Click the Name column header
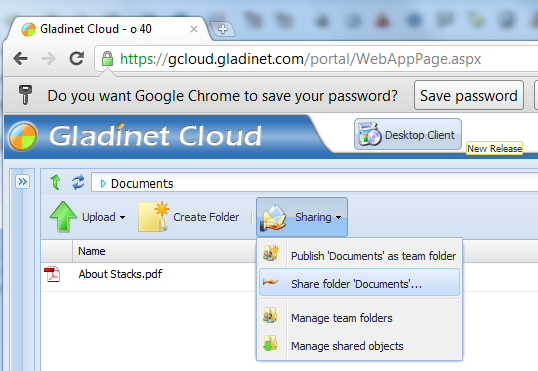The height and width of the screenshot is (371, 538). tap(92, 251)
